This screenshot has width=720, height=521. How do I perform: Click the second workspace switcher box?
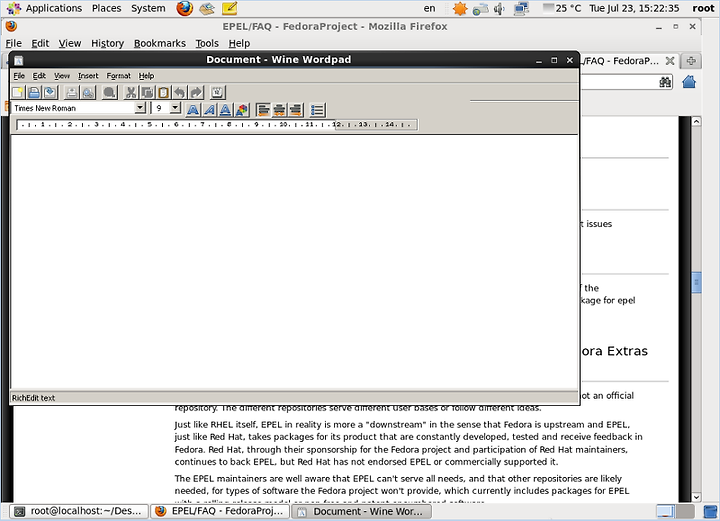click(x=685, y=511)
